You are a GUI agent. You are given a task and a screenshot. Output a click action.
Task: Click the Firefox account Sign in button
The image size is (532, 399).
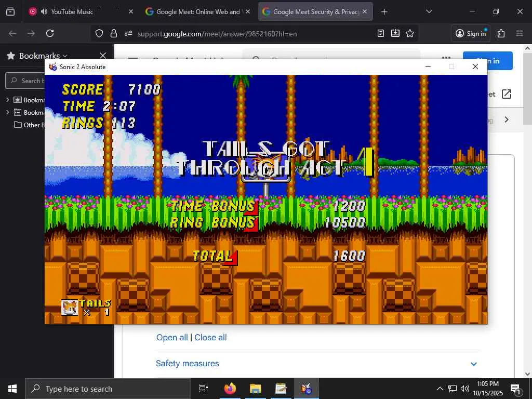pyautogui.click(x=471, y=33)
